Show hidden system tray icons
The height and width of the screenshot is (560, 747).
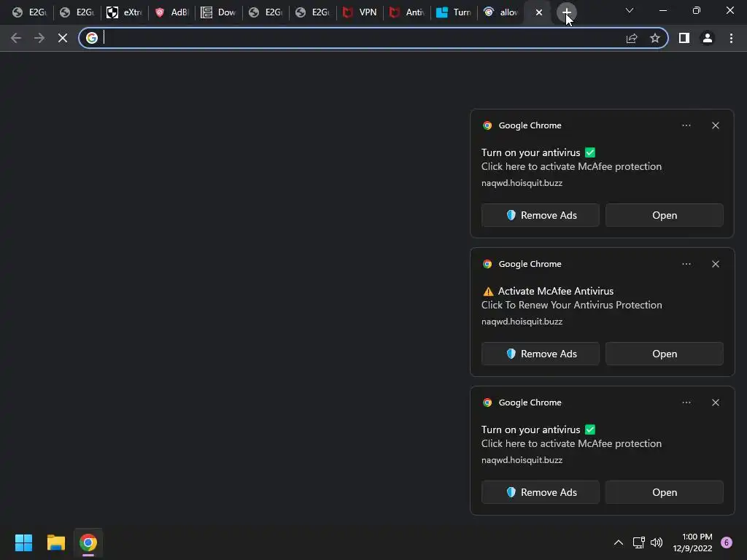[x=619, y=542]
